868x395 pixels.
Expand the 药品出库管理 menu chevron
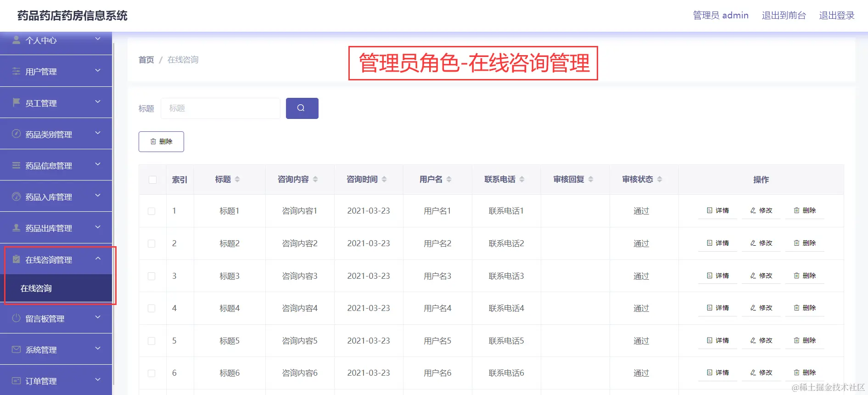tap(98, 227)
